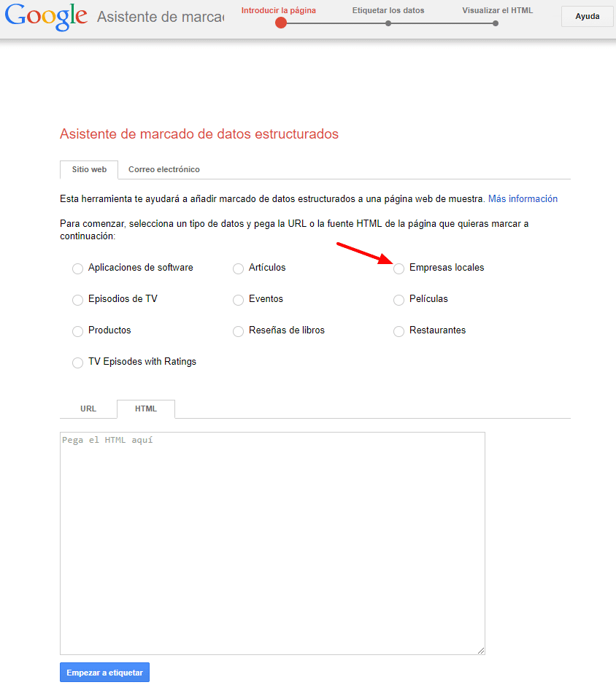Click the red Asistente de marcado de datos estructurados heading
Viewport: 616px width, 693px height.
pos(199,134)
